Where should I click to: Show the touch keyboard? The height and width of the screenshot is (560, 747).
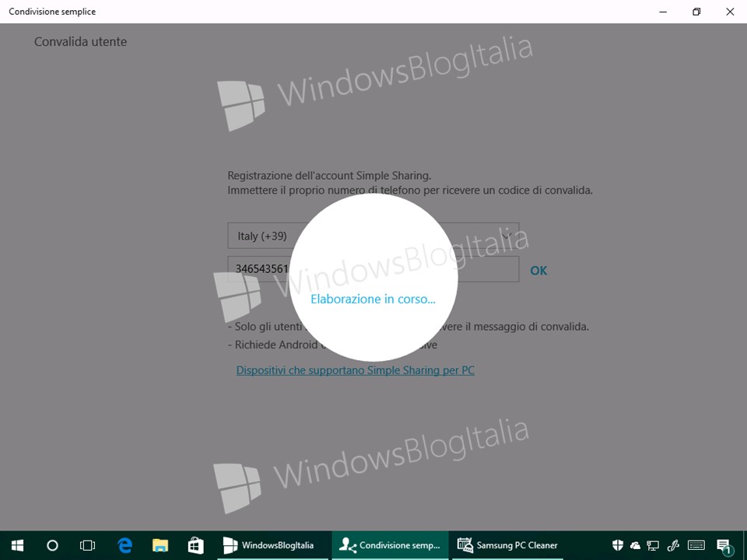[x=696, y=545]
